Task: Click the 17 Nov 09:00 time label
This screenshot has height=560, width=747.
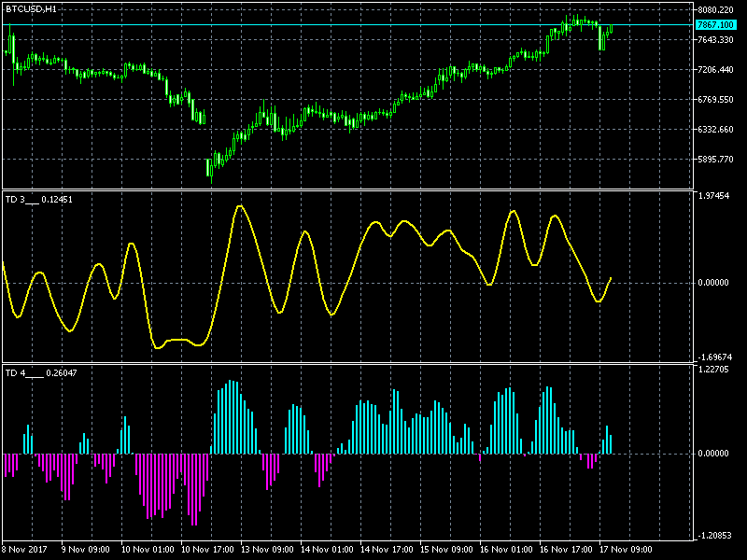Action: [626, 550]
